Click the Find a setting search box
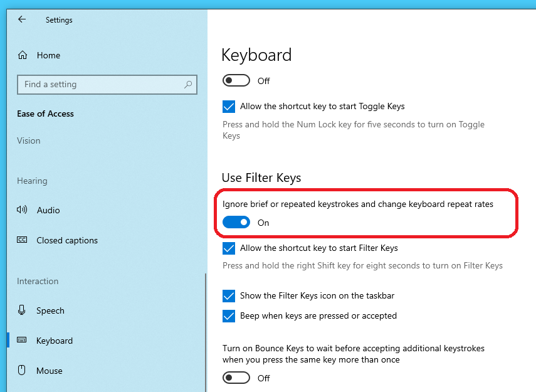 100,85
